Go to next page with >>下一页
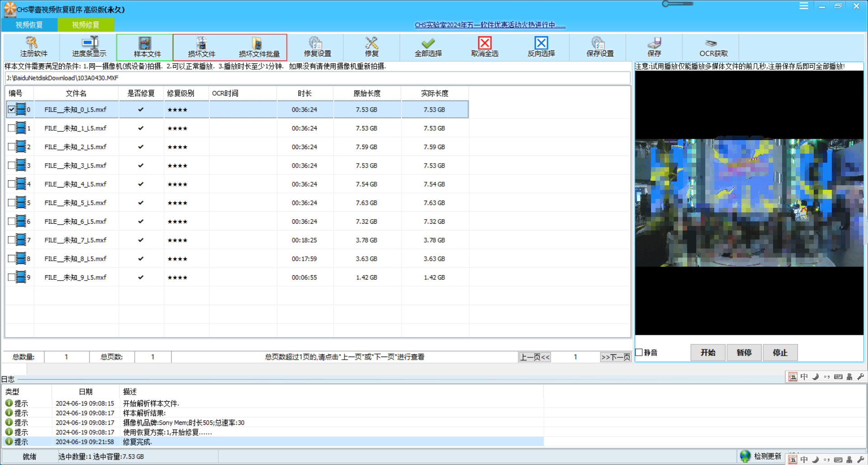Viewport: 868px width, 465px height. 616,357
